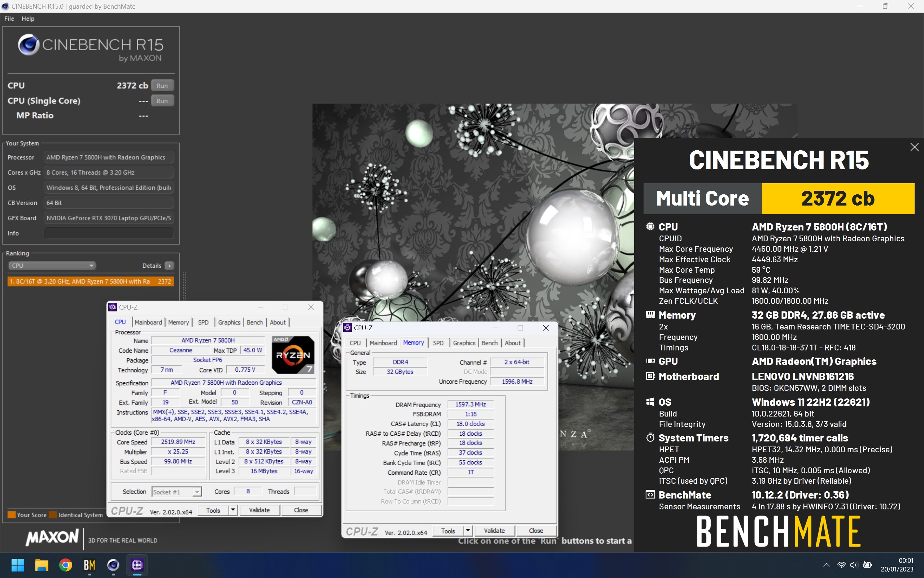924x578 pixels.
Task: Click the Multi Core 2372 cb score
Action: coord(838,198)
